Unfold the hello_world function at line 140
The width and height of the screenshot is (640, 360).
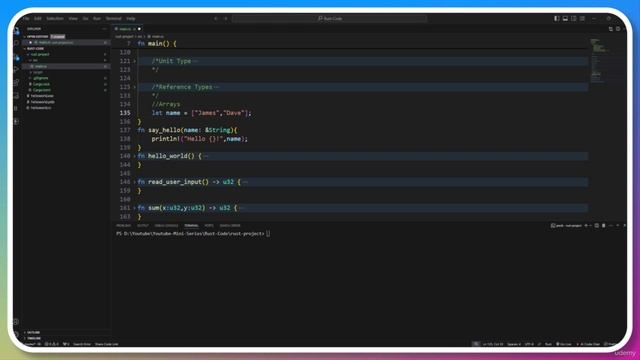coord(135,156)
